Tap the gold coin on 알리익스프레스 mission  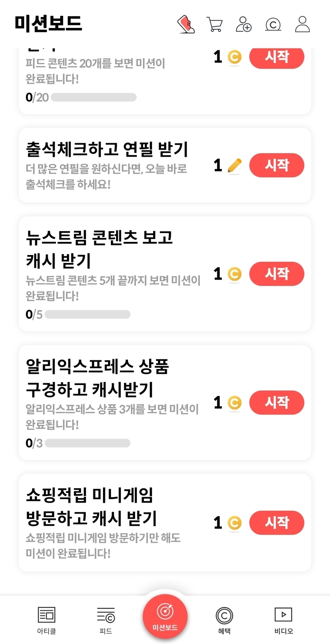coord(235,403)
